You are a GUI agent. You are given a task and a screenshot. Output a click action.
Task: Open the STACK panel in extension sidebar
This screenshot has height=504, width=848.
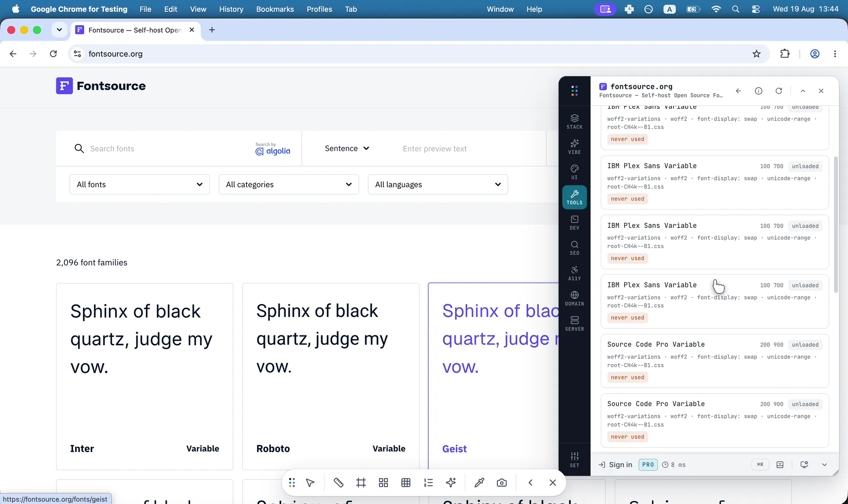[574, 121]
